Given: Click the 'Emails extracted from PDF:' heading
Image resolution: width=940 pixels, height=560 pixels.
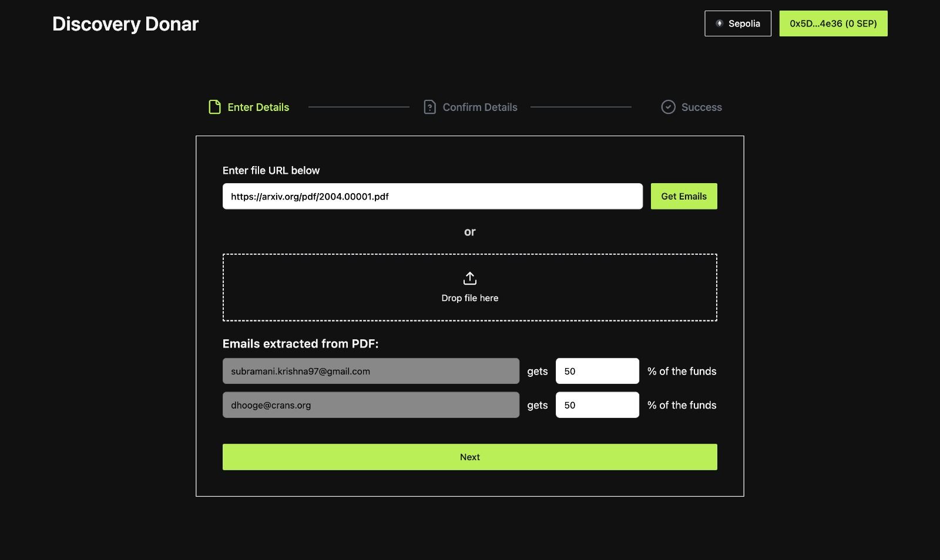Looking at the screenshot, I should pyautogui.click(x=301, y=344).
